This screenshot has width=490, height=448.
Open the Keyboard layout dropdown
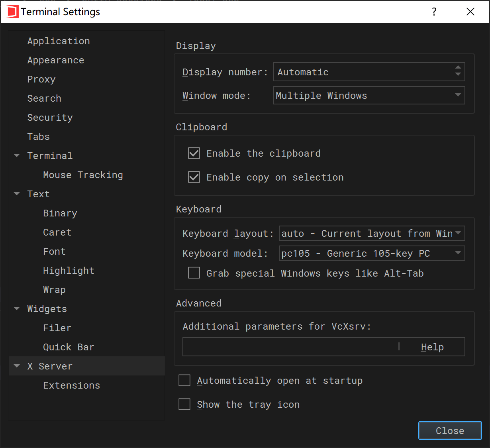(x=372, y=233)
